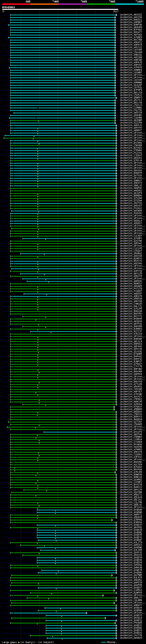The image size is (146, 644).
Task: Select label UniRef100_C1MNN1
Action: tap(131, 108)
